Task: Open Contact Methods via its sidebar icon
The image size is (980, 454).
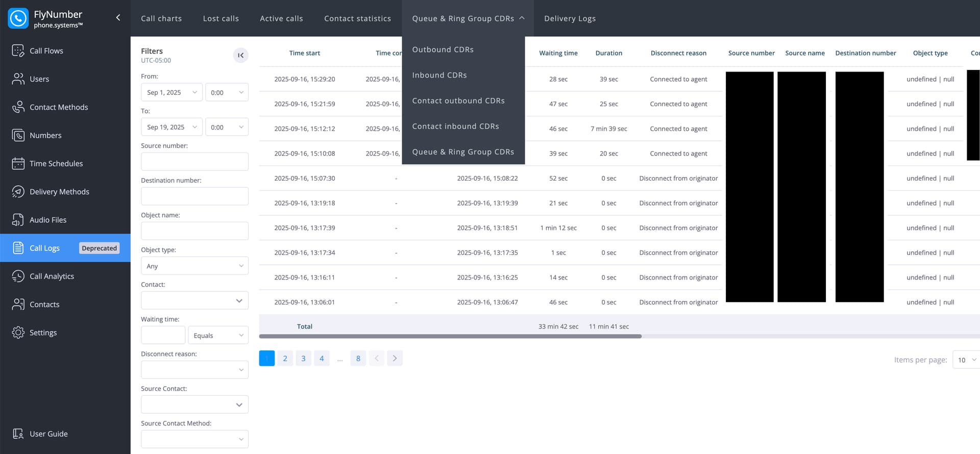Action: 18,107
